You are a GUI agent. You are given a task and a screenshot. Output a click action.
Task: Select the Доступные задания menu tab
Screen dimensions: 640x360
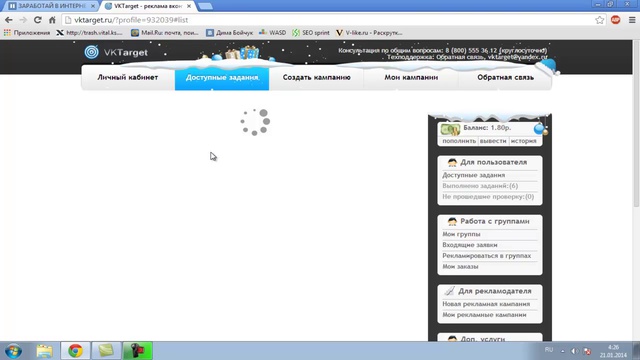click(222, 77)
